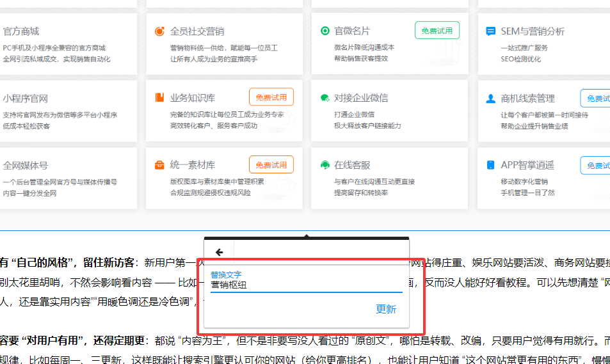Click 免费试用 button on APP智掌逍遥 card
This screenshot has width=610, height=364.
[x=595, y=165]
